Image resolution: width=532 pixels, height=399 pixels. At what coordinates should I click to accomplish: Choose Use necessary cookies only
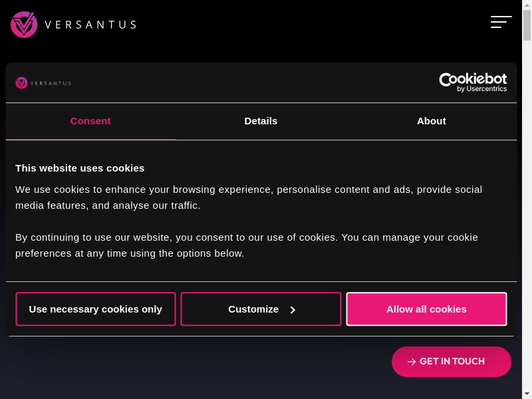(x=96, y=309)
